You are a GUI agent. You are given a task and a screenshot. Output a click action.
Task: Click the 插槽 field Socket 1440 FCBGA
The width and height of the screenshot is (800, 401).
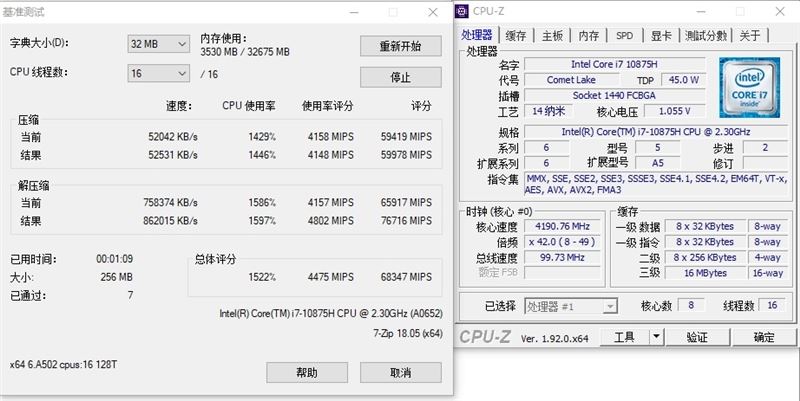(x=615, y=95)
